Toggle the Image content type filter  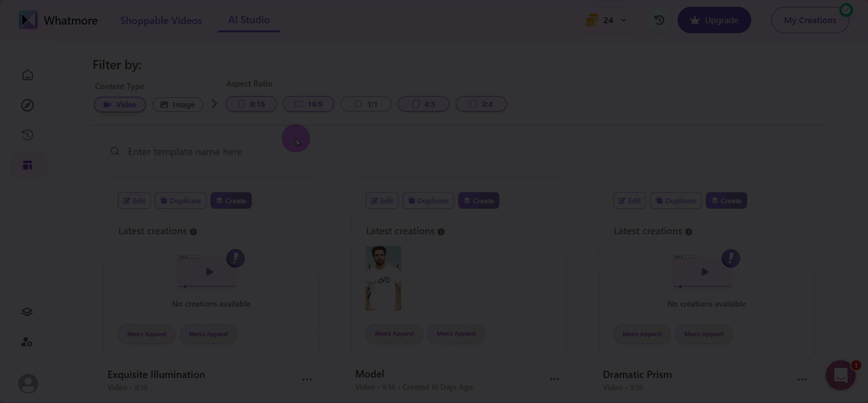click(178, 105)
